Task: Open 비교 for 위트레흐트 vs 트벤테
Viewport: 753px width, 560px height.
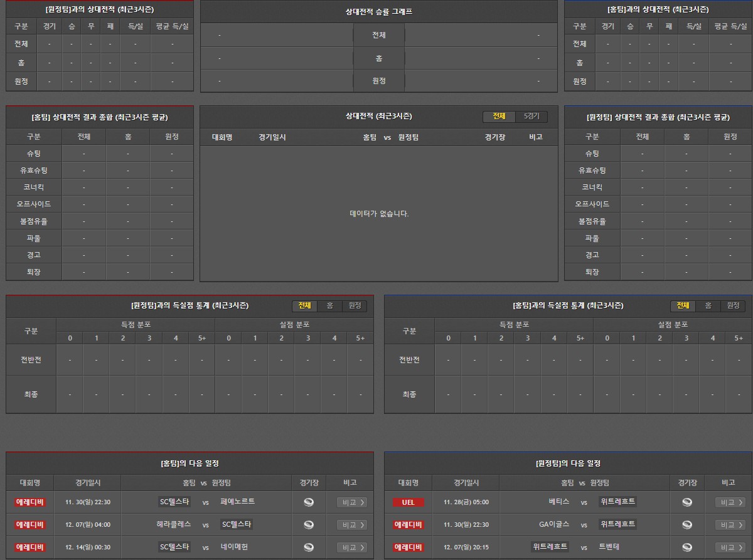Action: [x=730, y=547]
